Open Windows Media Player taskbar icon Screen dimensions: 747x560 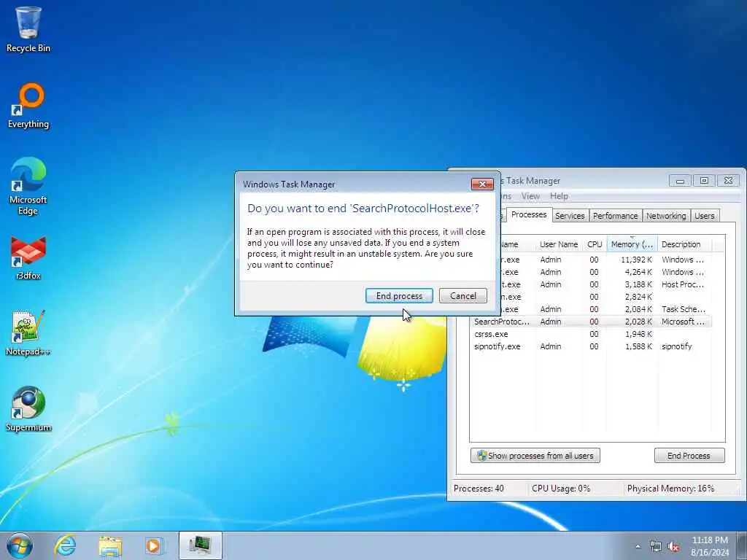(155, 545)
